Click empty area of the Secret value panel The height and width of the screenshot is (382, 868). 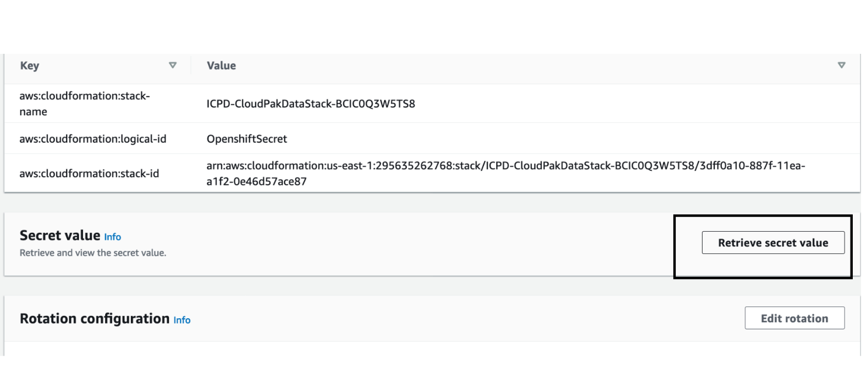coord(409,244)
